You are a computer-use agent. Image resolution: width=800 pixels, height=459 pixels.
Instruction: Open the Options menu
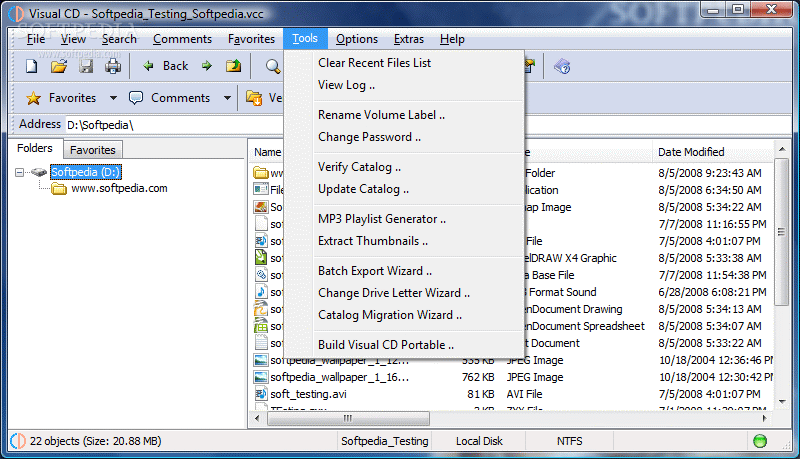point(357,39)
